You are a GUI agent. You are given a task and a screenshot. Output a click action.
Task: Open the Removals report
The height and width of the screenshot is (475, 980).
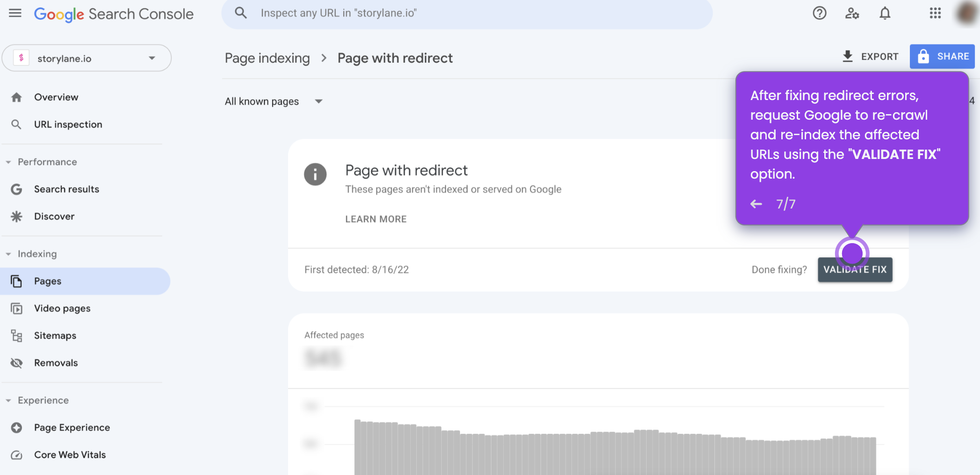pos(56,362)
